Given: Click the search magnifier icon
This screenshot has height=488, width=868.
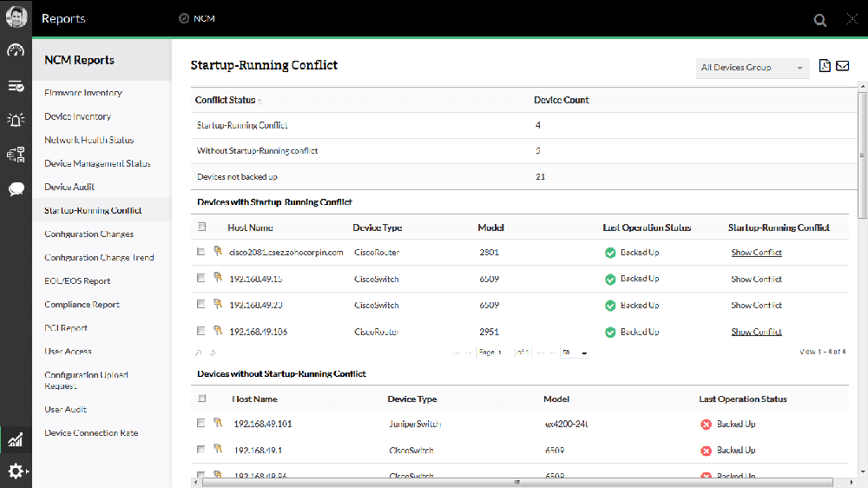Looking at the screenshot, I should (x=820, y=19).
